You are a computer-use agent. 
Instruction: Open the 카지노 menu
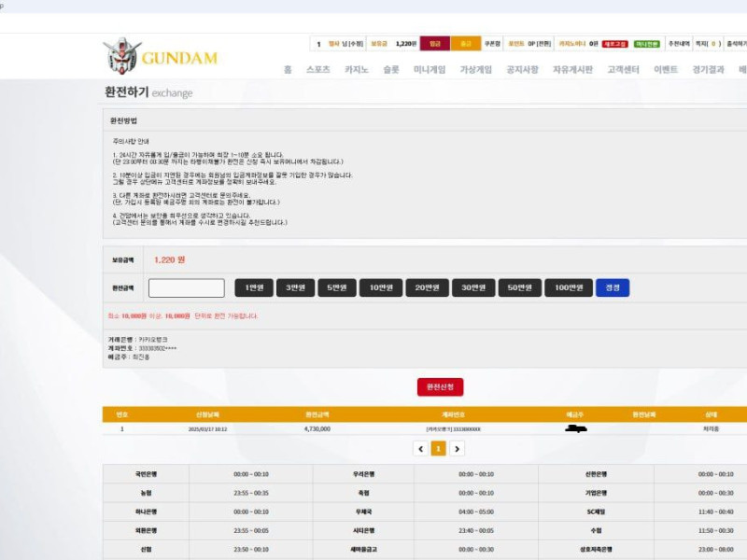(357, 70)
